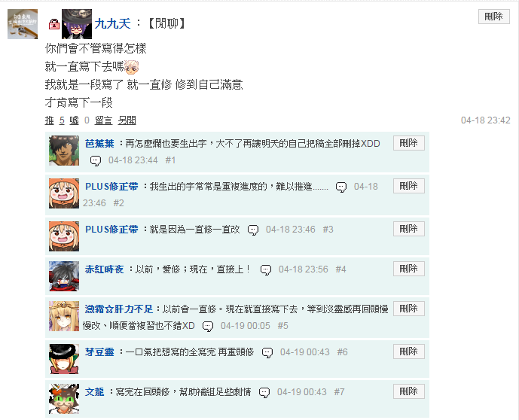The width and height of the screenshot is (519, 420).
Task: Open the group thumbnail at top left
Action: 23,24
